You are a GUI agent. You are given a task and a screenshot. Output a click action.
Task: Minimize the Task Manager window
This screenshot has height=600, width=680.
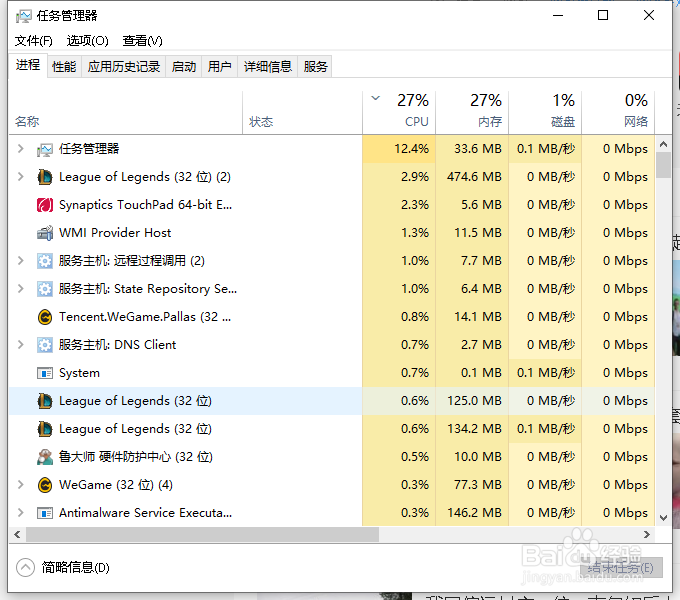tap(558, 16)
